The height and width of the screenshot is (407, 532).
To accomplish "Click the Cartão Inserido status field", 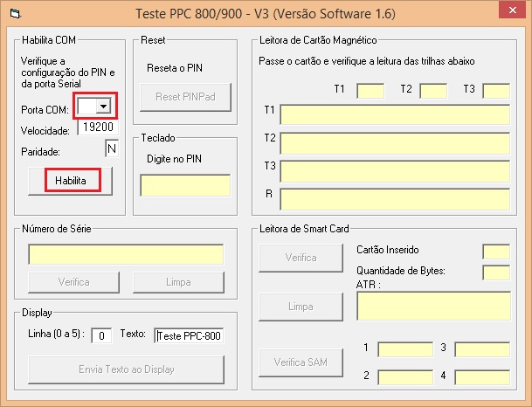I will (x=496, y=252).
